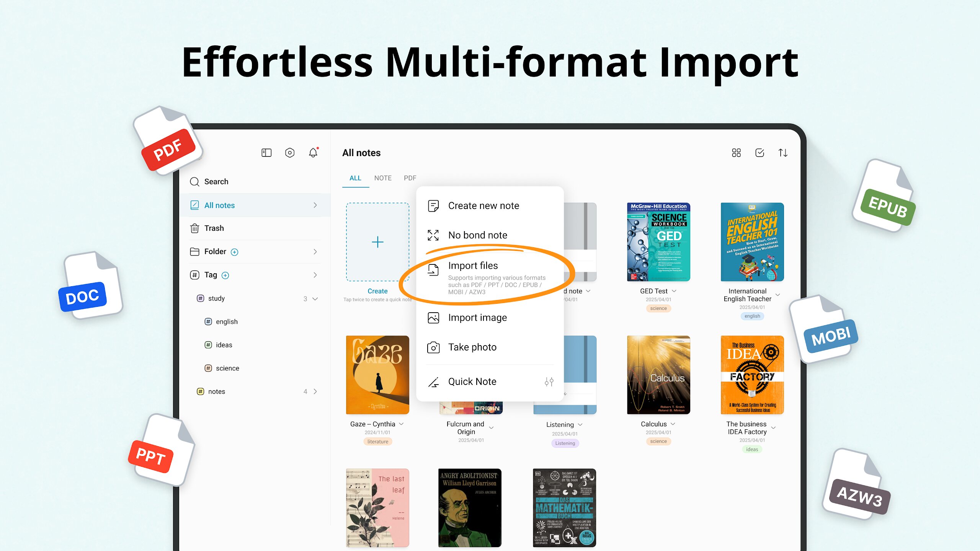Choose Take photo from menu
The width and height of the screenshot is (980, 551).
click(472, 347)
